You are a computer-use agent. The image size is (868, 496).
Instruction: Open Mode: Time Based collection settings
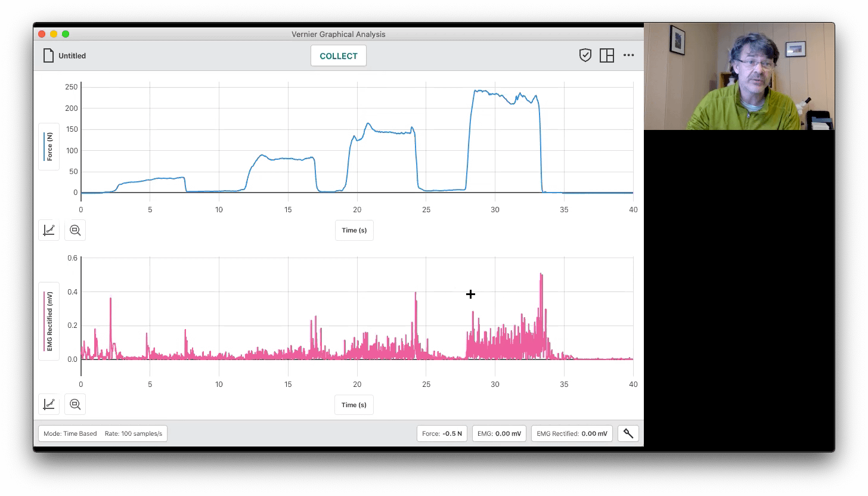(x=103, y=433)
